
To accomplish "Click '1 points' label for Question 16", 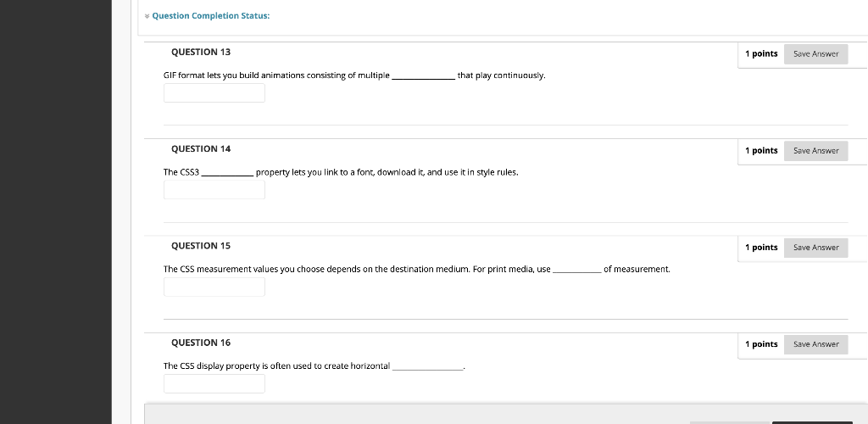I will pos(761,344).
